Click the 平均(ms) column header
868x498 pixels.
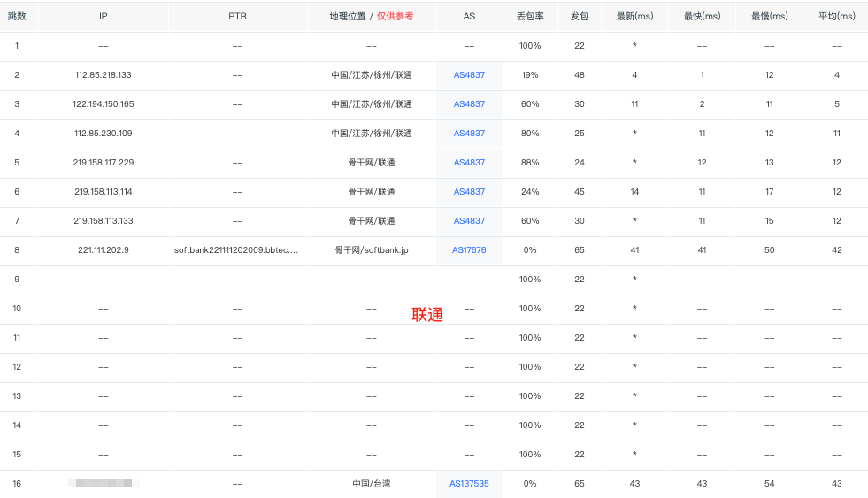(834, 16)
